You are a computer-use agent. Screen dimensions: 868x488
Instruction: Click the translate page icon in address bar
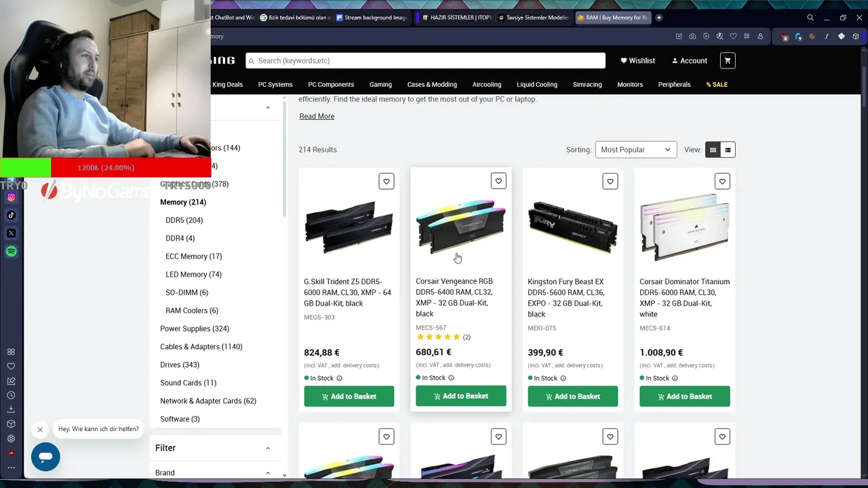719,37
